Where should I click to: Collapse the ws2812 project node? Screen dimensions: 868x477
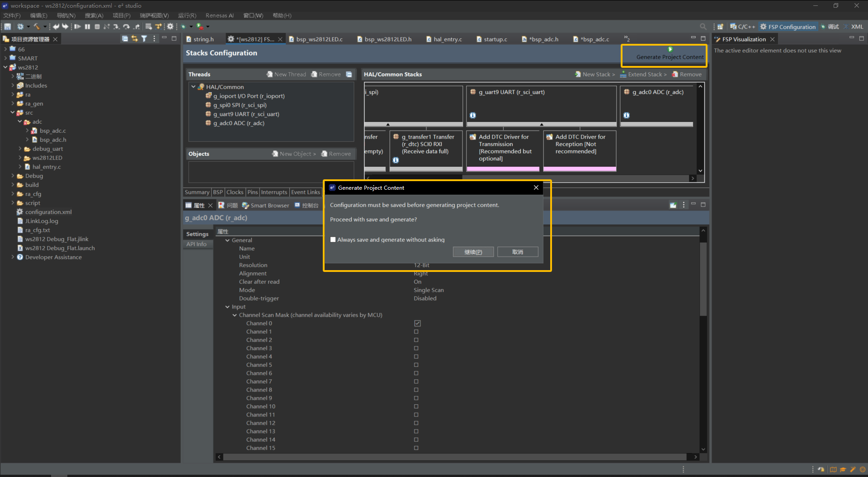click(5, 67)
